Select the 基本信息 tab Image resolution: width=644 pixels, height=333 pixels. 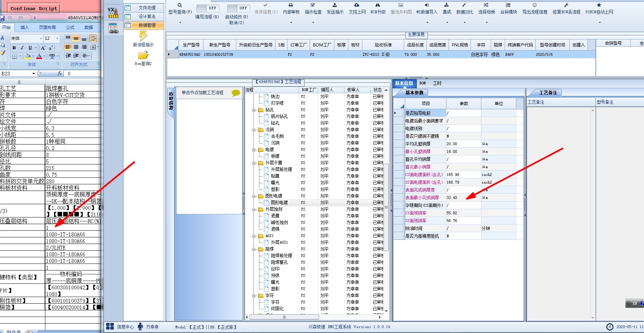[x=404, y=83]
